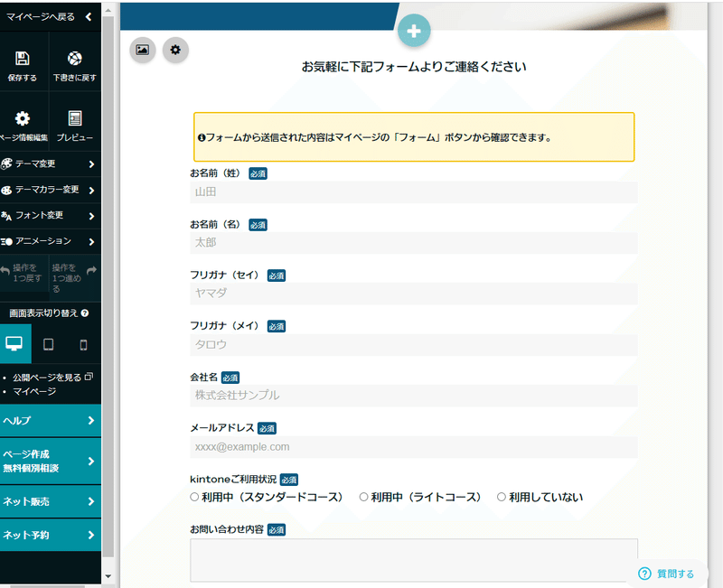Open the ネット予約 menu item

(51, 535)
